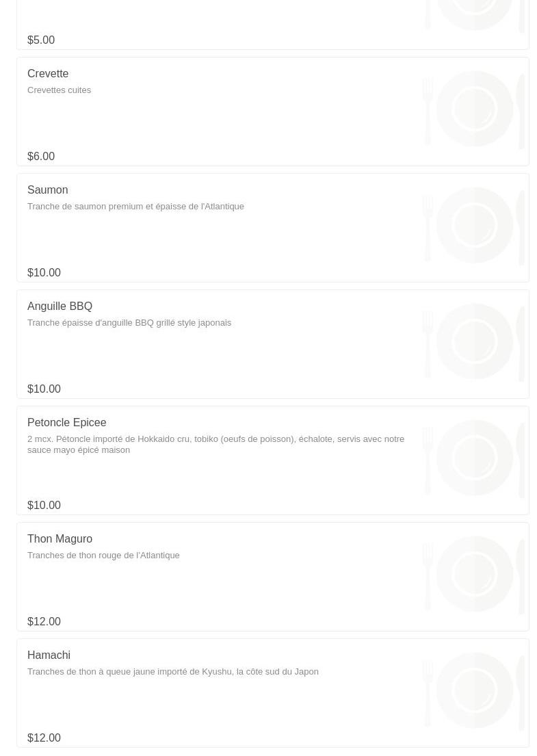Screen dimensions: 537x756
Task: Click the Petoncle Epicee plate image
Action: tap(474, 458)
